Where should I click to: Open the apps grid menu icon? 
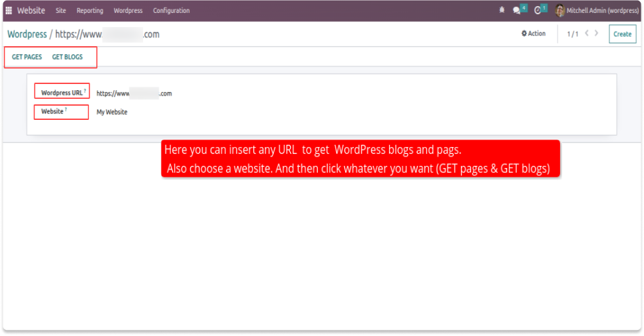pyautogui.click(x=8, y=10)
